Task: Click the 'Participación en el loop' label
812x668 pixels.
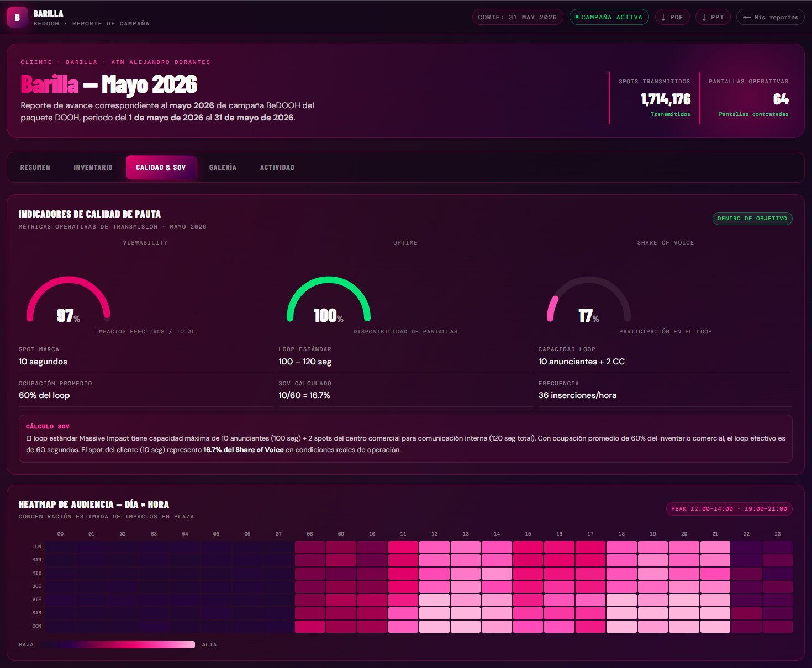Action: (x=666, y=332)
